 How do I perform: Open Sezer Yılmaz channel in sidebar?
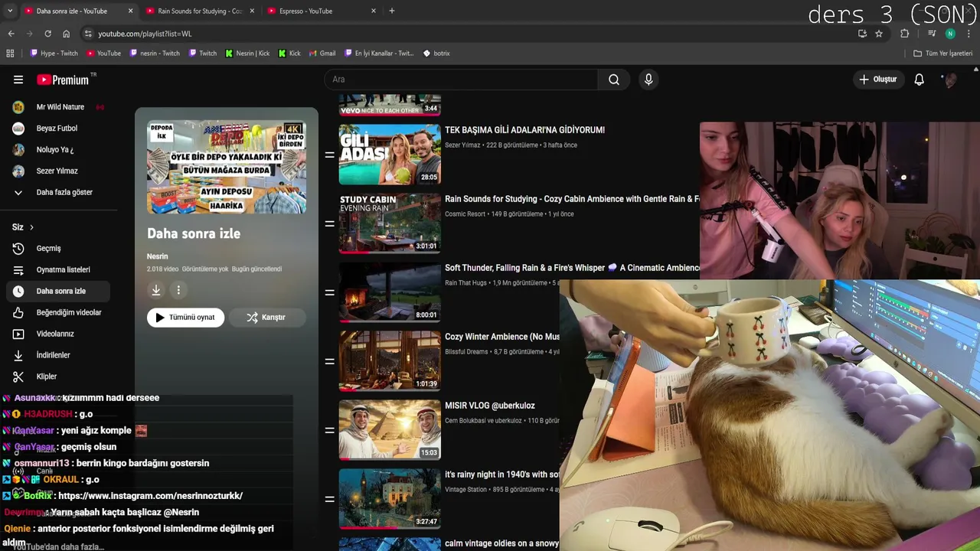click(x=57, y=171)
